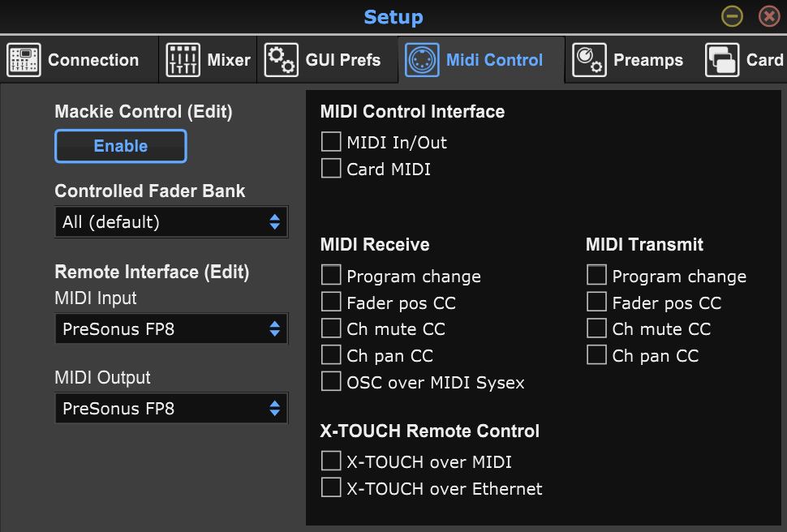Expand the MIDI Input device dropdown
Screen dimensions: 787x532
170,329
